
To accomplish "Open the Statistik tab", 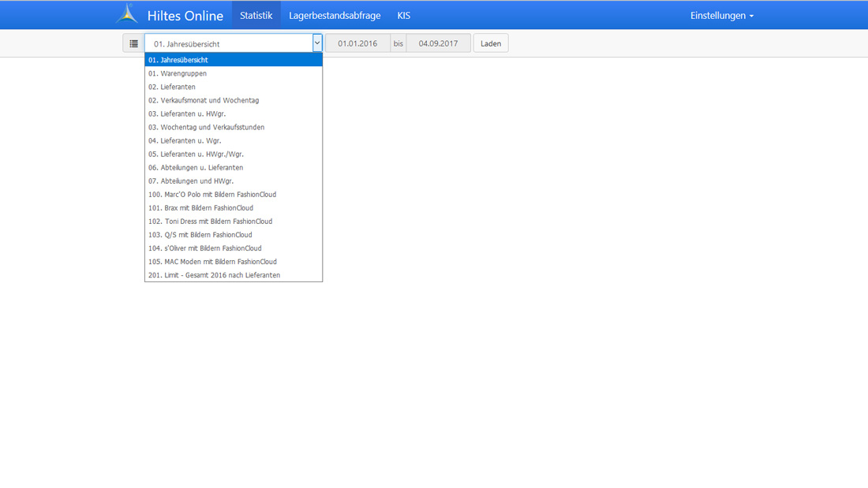I will click(256, 16).
